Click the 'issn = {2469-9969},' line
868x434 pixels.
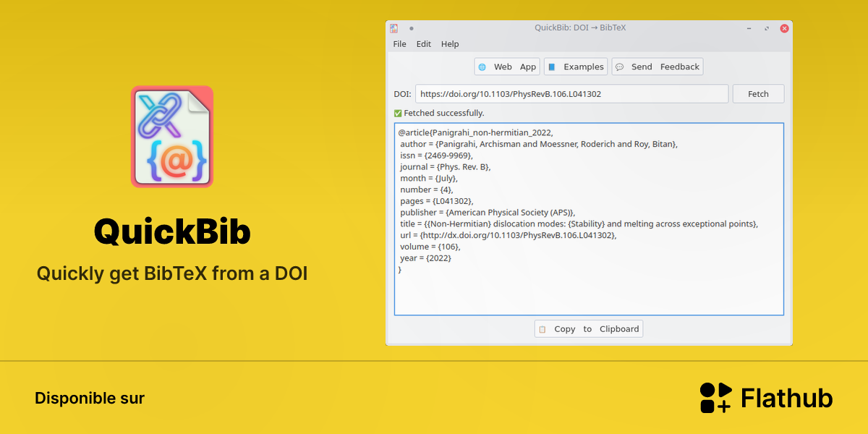(436, 156)
